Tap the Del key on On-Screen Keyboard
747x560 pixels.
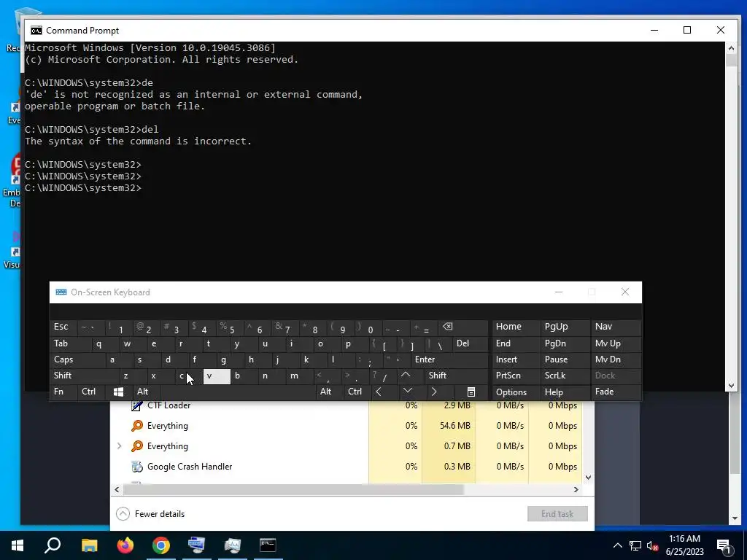tap(471, 344)
